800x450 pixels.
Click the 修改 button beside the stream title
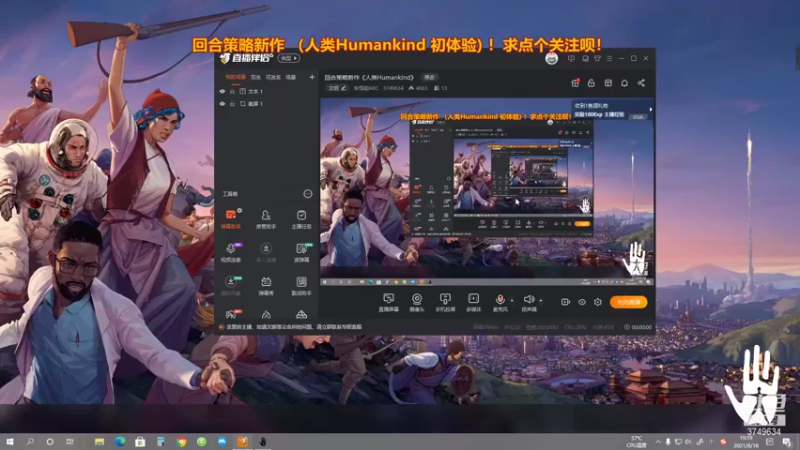point(429,78)
